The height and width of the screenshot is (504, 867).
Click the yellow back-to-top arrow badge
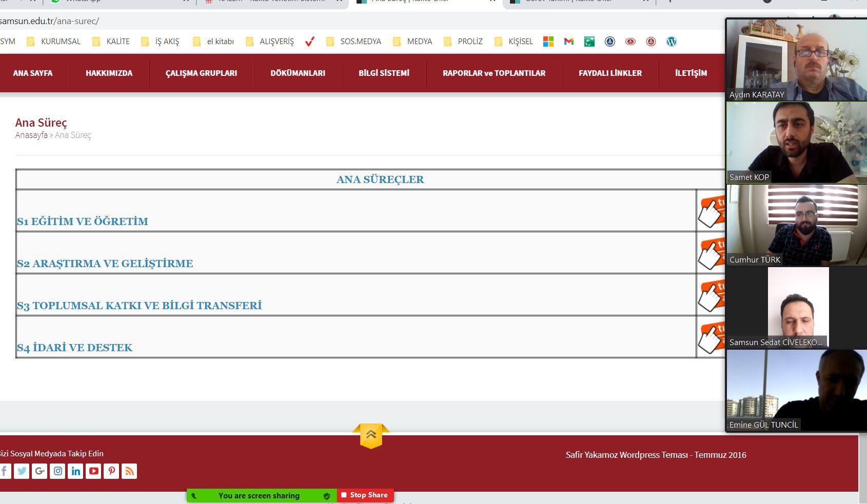371,436
